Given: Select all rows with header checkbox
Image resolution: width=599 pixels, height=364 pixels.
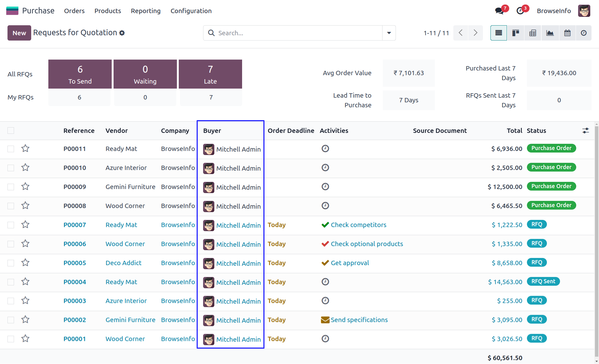Looking at the screenshot, I should (11, 131).
